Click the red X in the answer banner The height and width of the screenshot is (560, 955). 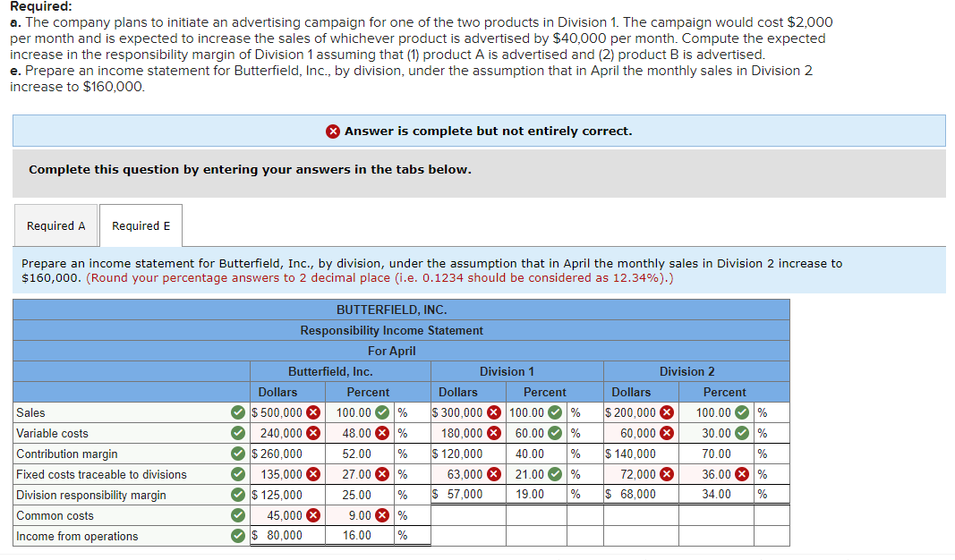click(333, 131)
